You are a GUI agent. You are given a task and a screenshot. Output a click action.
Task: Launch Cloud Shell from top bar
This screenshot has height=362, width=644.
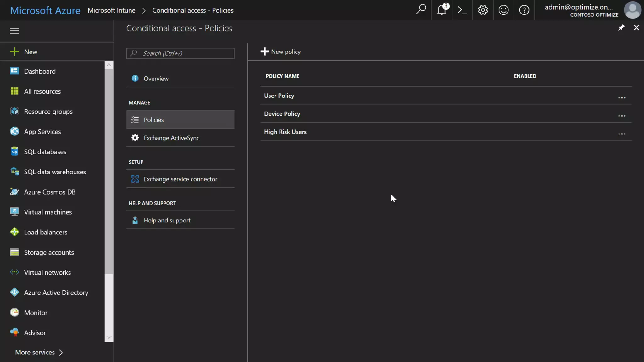(462, 10)
